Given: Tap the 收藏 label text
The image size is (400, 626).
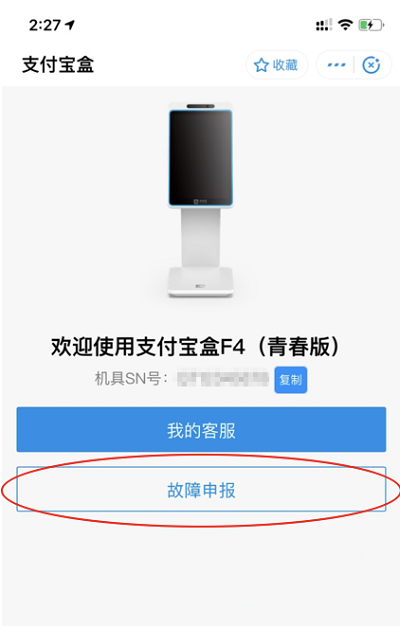Looking at the screenshot, I should [285, 65].
